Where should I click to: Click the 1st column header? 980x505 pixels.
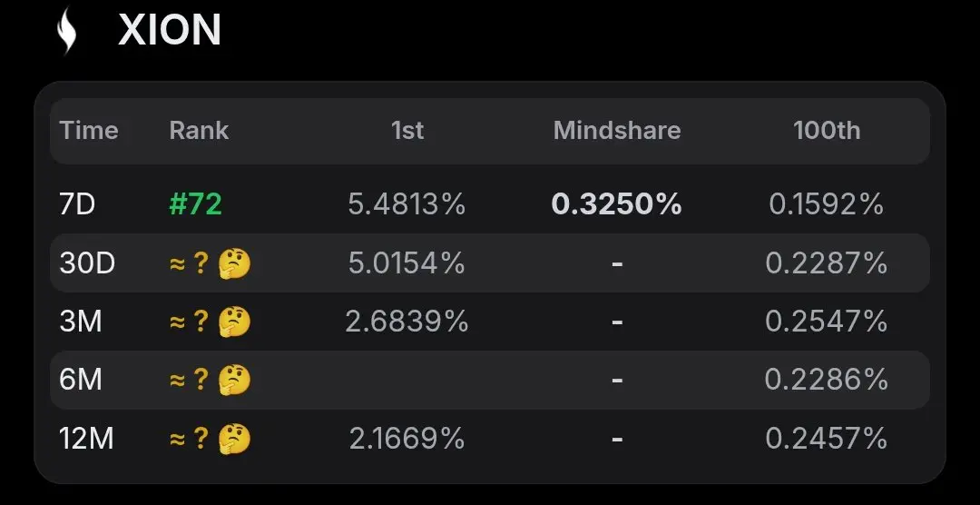407,130
